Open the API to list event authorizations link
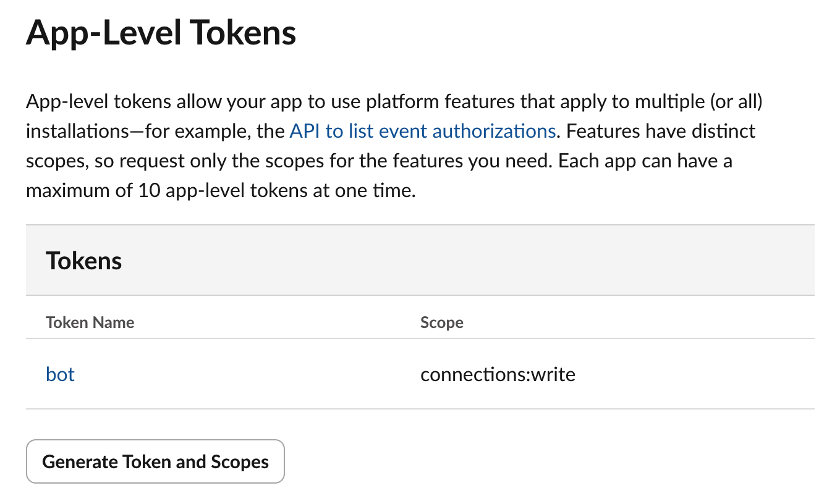The image size is (832, 504). pyautogui.click(x=422, y=131)
